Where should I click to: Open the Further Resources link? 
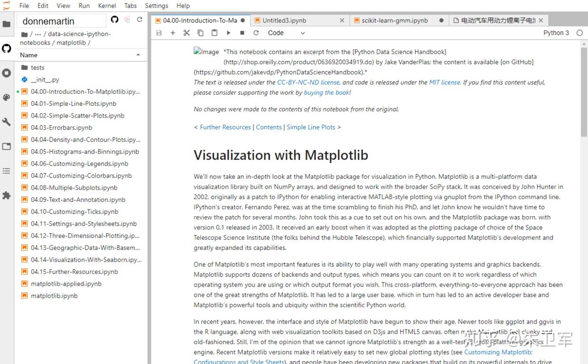225,127
